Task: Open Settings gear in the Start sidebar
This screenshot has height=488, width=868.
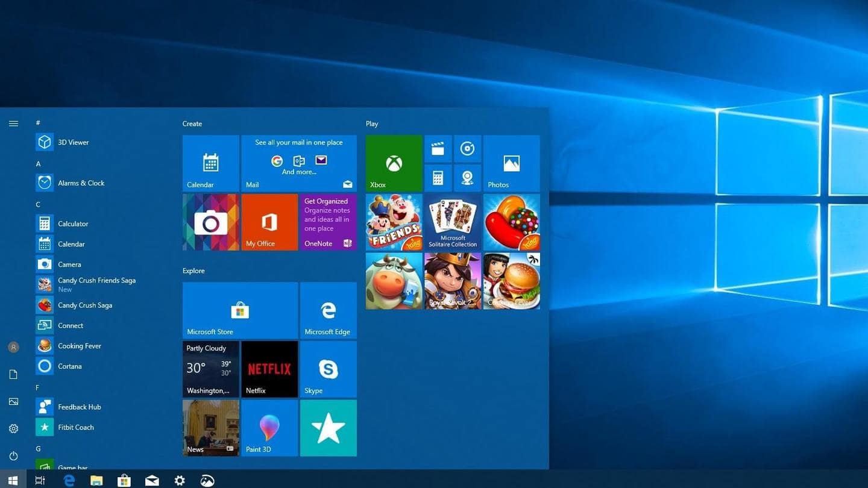Action: point(13,428)
